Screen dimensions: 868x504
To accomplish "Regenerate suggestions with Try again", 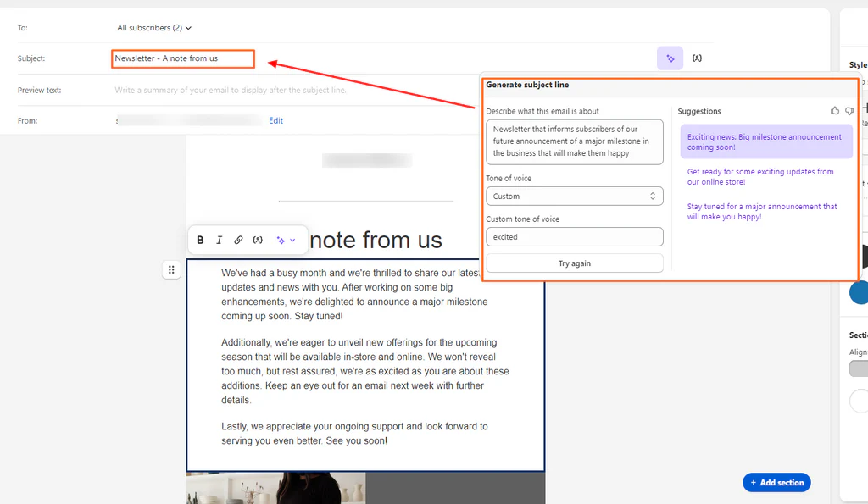I will 574,263.
